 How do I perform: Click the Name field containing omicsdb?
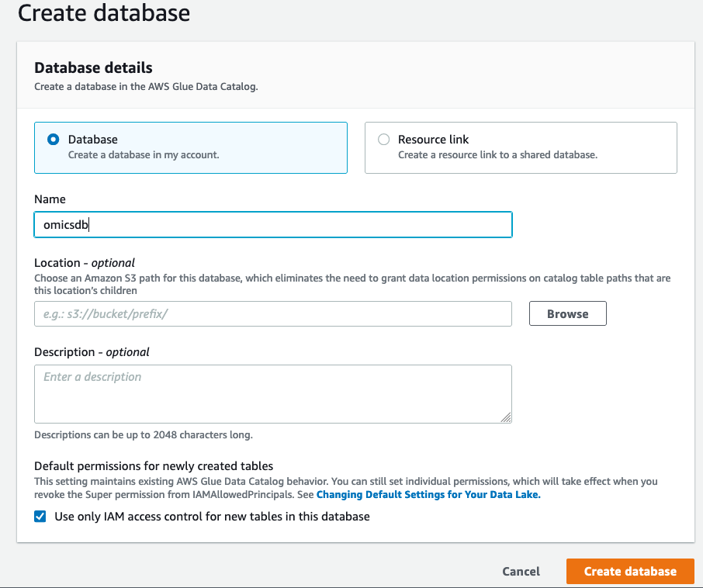click(272, 225)
